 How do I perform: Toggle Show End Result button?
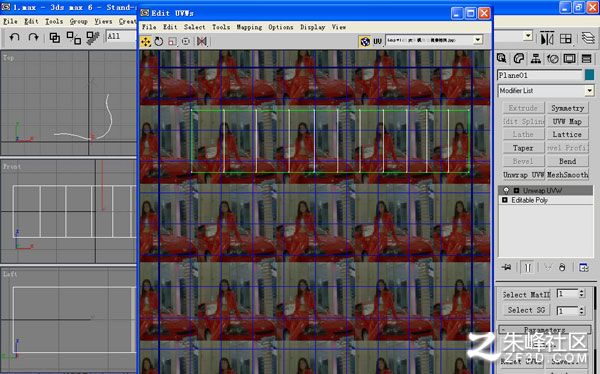tap(527, 267)
